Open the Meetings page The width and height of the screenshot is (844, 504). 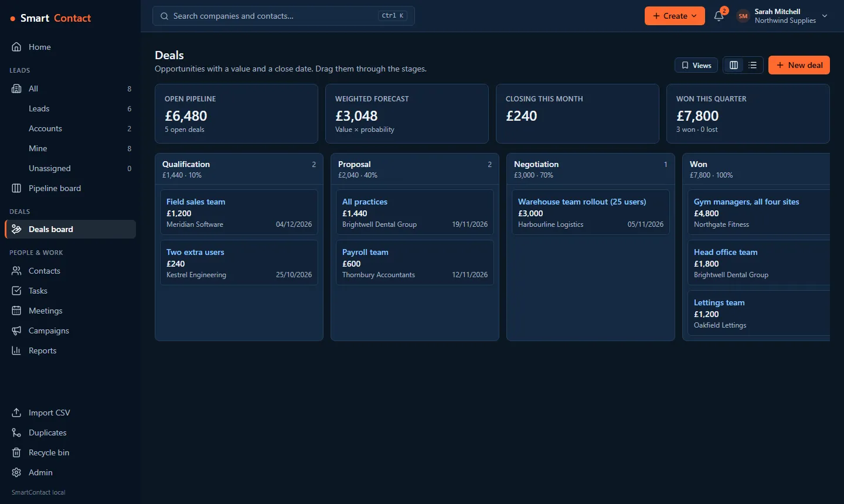pyautogui.click(x=70, y=311)
